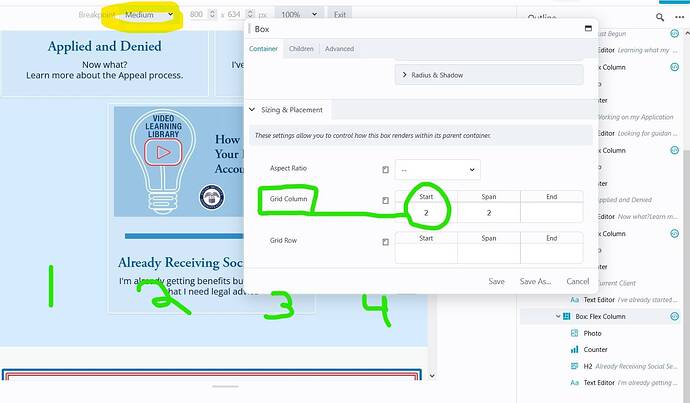The height and width of the screenshot is (403, 690).
Task: Toggle visibility icon on last Box: Flex Column
Action: point(675,316)
